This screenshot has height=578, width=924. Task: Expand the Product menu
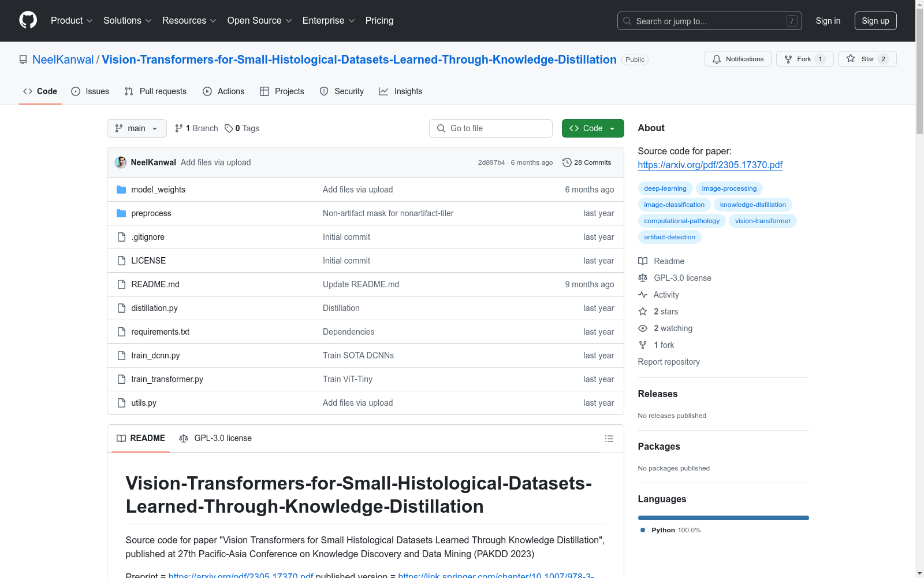(x=72, y=20)
